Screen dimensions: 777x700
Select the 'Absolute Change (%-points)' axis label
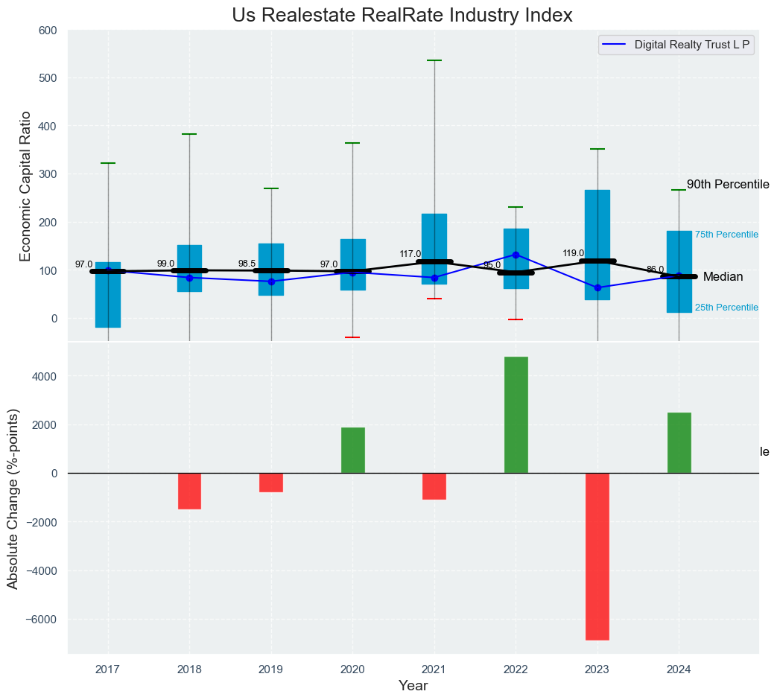(x=13, y=498)
